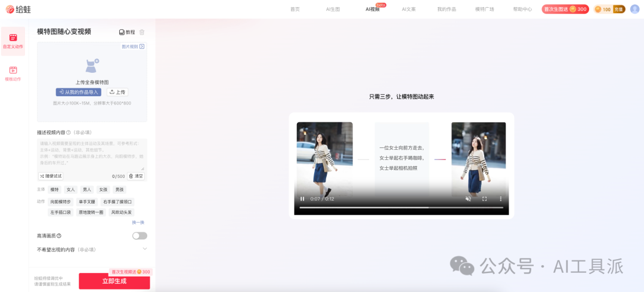Click the 首次生图送 300 promo button
This screenshot has height=292, width=644.
tap(565, 9)
